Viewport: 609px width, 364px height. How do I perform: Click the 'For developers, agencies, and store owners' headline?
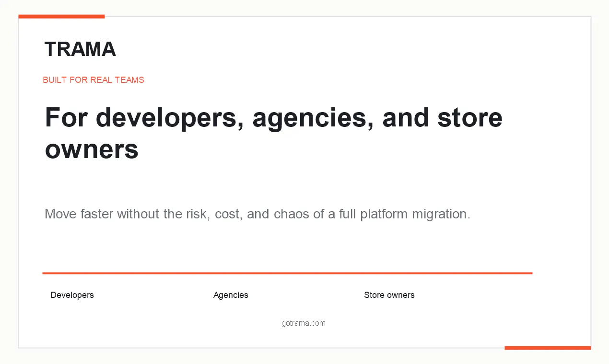tap(274, 133)
